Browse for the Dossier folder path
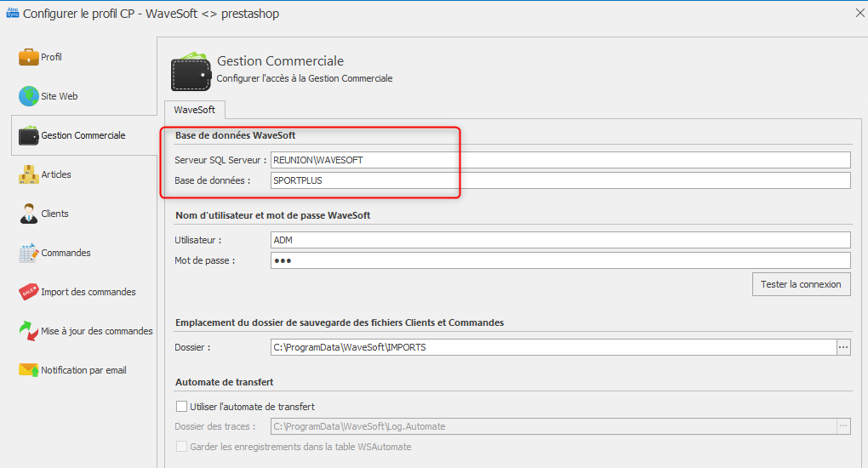 click(843, 347)
